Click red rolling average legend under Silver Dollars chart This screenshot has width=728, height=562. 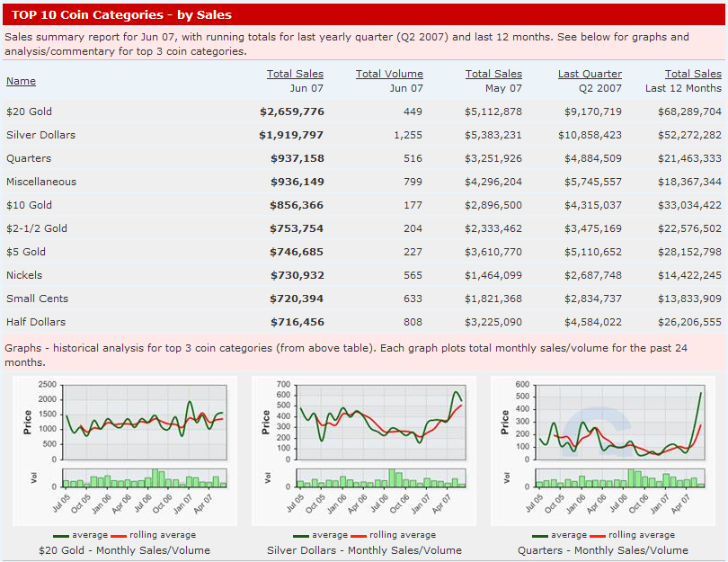(394, 535)
